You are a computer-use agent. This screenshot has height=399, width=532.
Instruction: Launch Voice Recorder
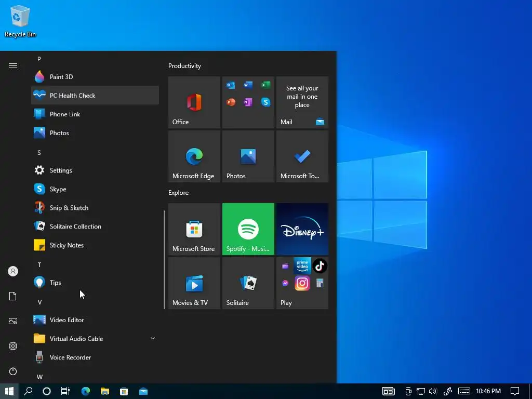95,357
